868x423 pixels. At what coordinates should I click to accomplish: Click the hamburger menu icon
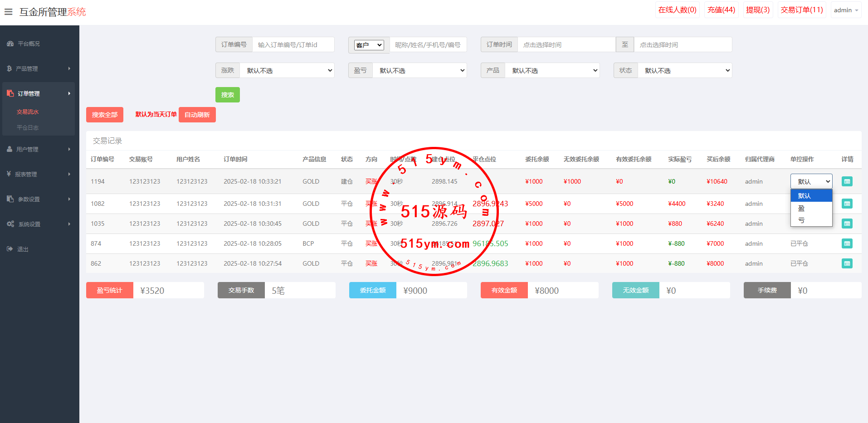coord(8,12)
